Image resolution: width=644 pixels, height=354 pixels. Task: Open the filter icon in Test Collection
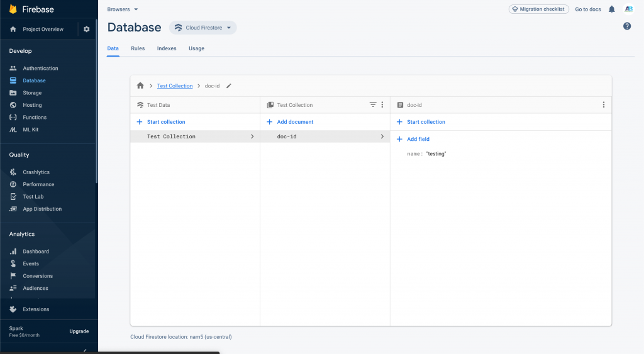[372, 105]
